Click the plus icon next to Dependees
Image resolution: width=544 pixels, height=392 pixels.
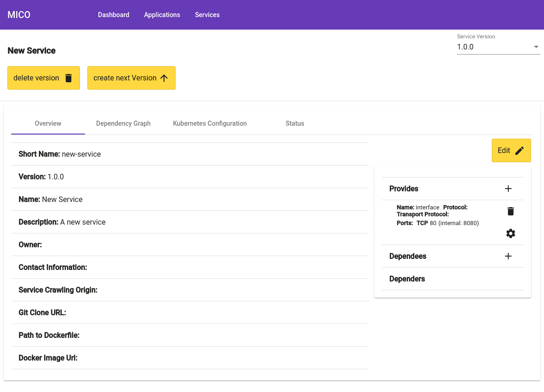click(508, 256)
